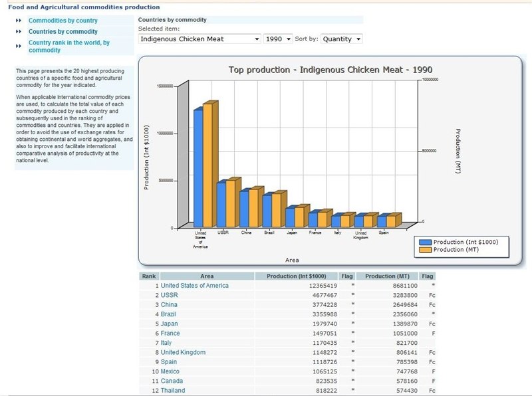Open the Italy table link

tap(166, 343)
